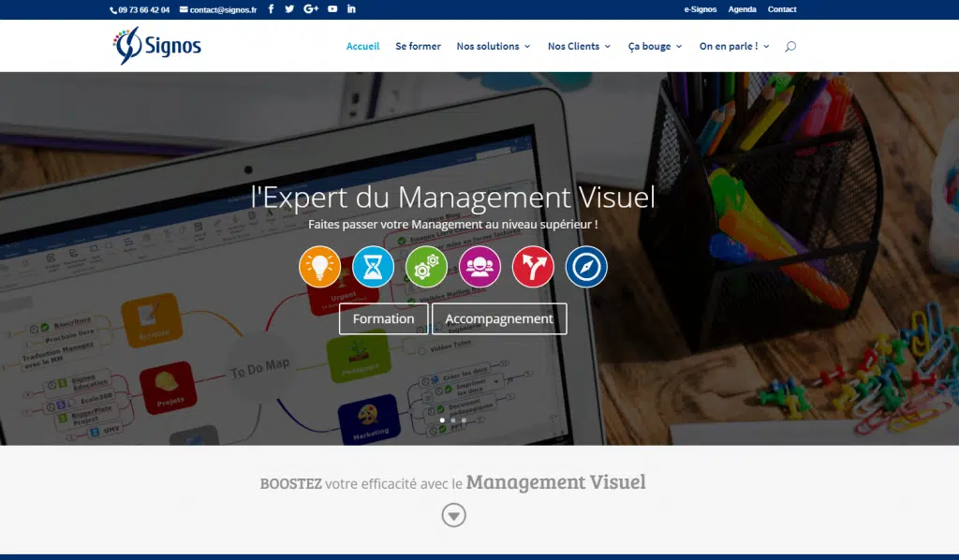This screenshot has width=959, height=560.
Task: Switch to the third slide dot
Action: point(464,420)
